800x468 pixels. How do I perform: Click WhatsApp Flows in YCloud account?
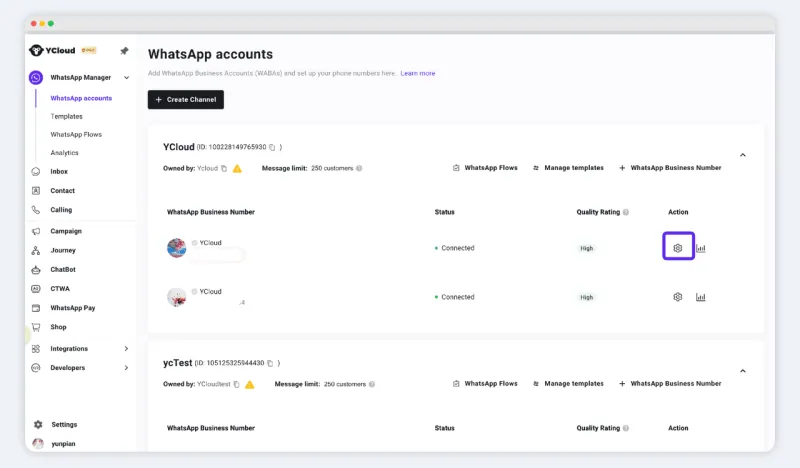[x=485, y=168]
